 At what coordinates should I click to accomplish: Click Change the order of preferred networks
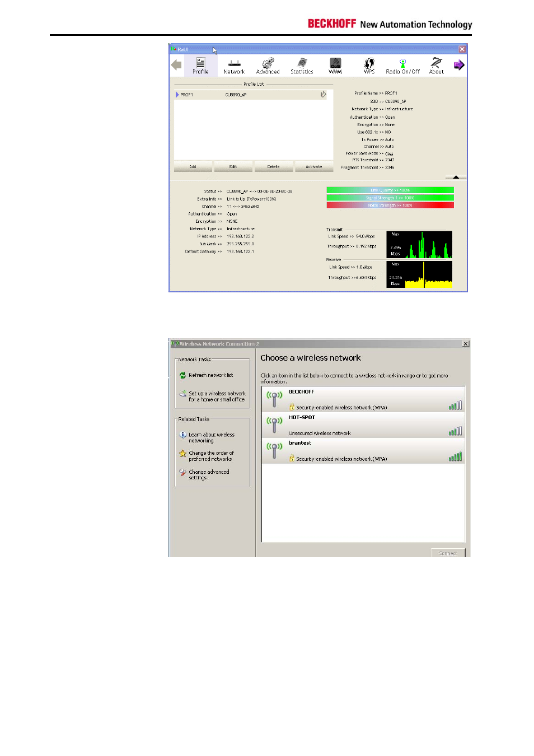click(x=212, y=456)
